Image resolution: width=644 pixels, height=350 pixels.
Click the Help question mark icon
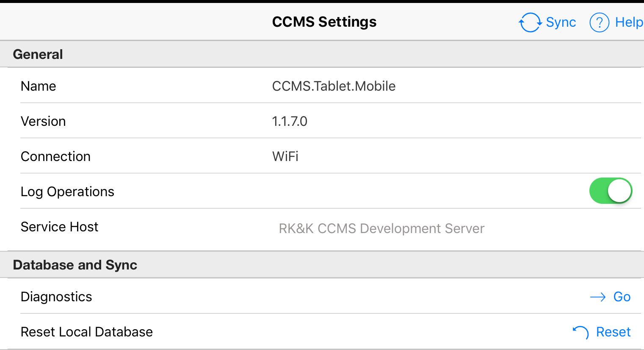(x=599, y=22)
